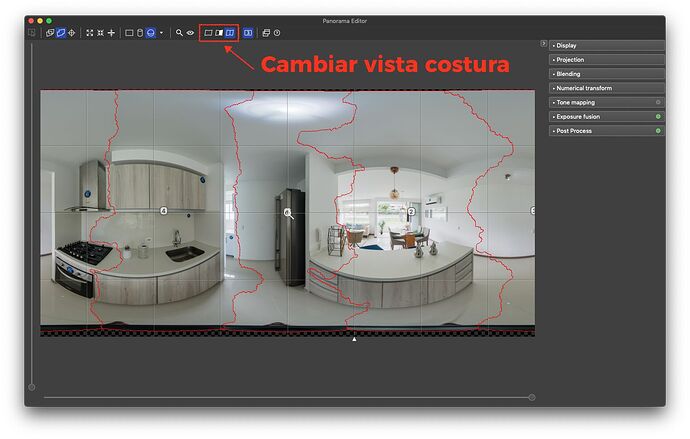Click the fit-to-window expand arrows icon
This screenshot has width=690, height=439.
(x=89, y=33)
